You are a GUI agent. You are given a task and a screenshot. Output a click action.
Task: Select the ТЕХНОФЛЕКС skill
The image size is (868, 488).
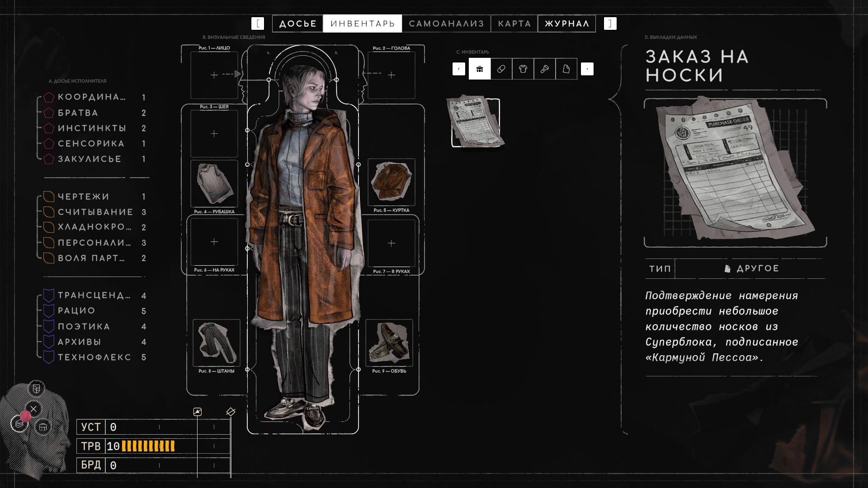(x=95, y=357)
